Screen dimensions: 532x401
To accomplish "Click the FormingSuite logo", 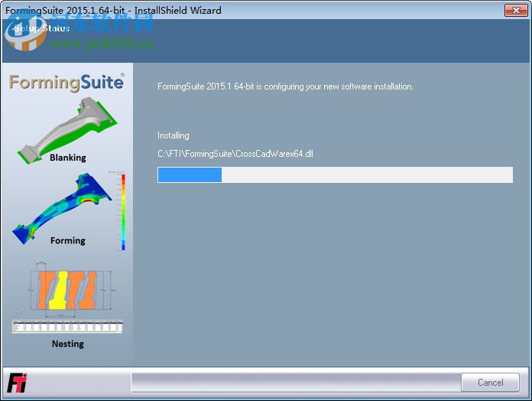I will pos(66,83).
